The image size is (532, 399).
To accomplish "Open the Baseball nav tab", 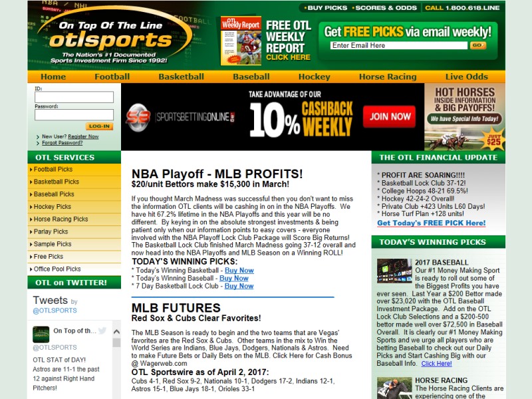I will coord(251,76).
